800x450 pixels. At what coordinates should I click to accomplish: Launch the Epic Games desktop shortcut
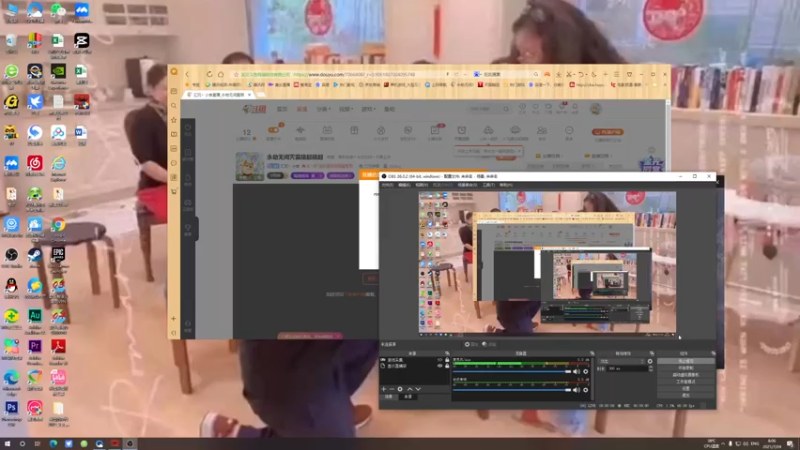tap(58, 257)
